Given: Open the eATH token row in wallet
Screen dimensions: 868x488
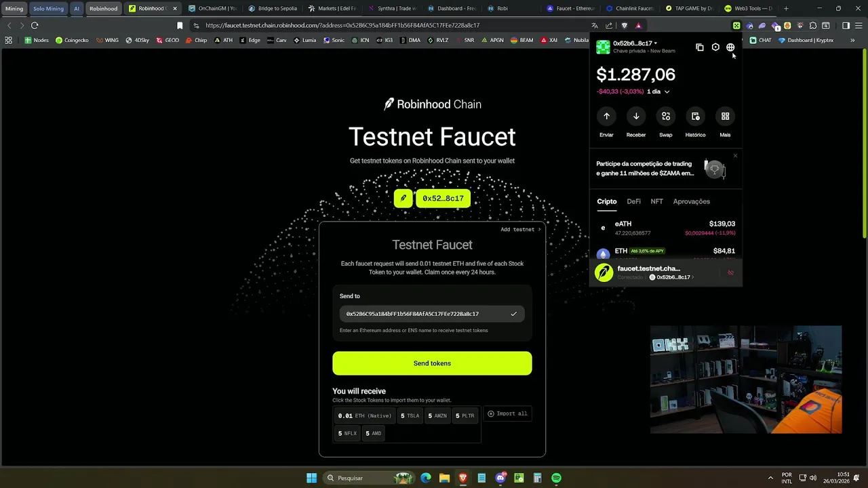Looking at the screenshot, I should tap(666, 228).
